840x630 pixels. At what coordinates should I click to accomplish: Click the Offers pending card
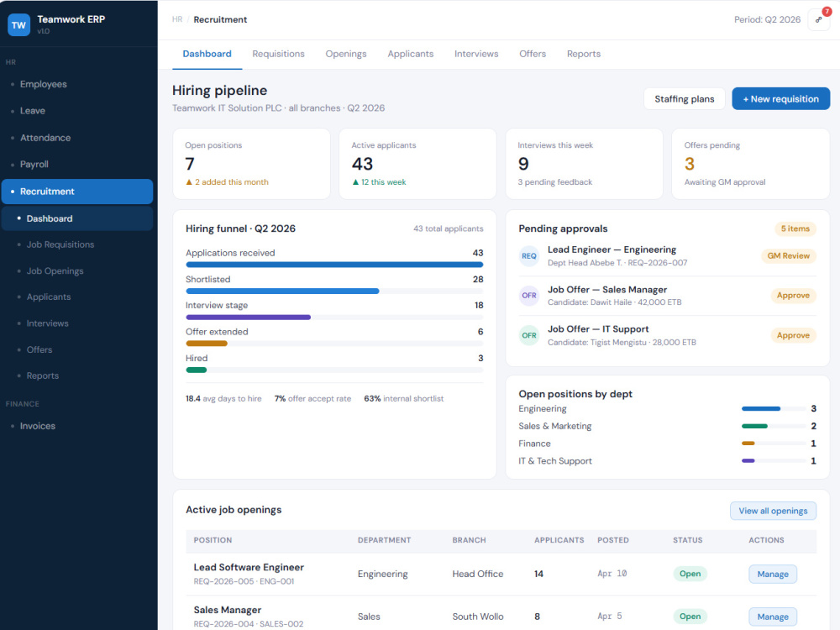tap(750, 164)
